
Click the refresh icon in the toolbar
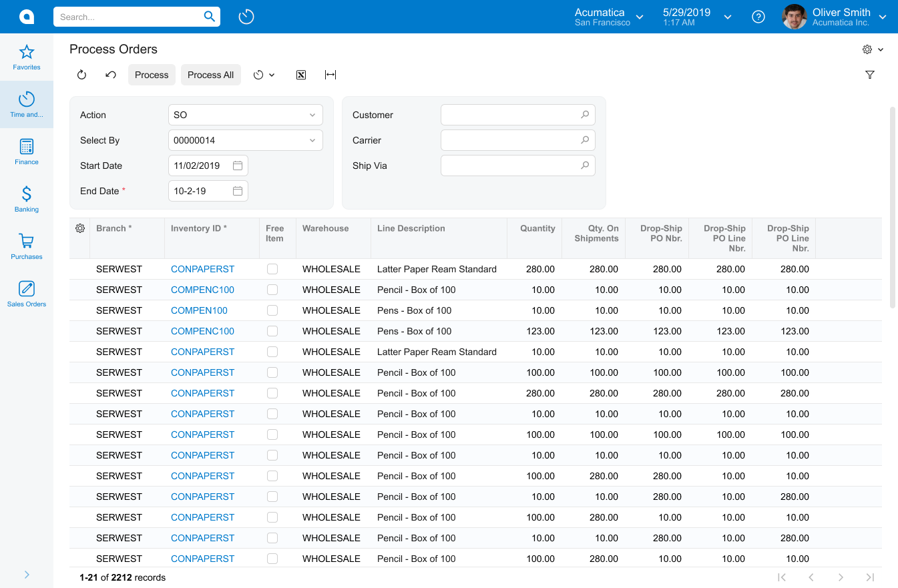[x=81, y=75]
